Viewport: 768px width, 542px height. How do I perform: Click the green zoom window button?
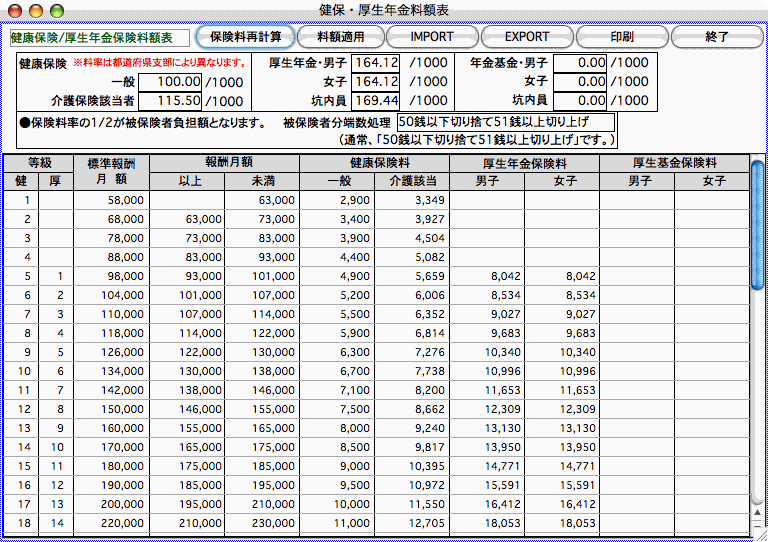(53, 9)
